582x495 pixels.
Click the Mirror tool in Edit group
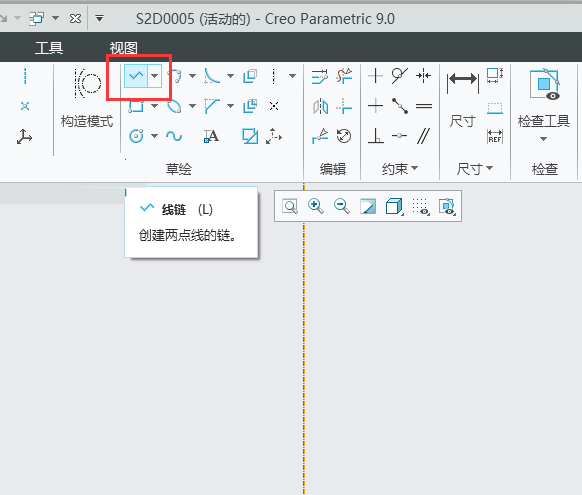coord(321,106)
